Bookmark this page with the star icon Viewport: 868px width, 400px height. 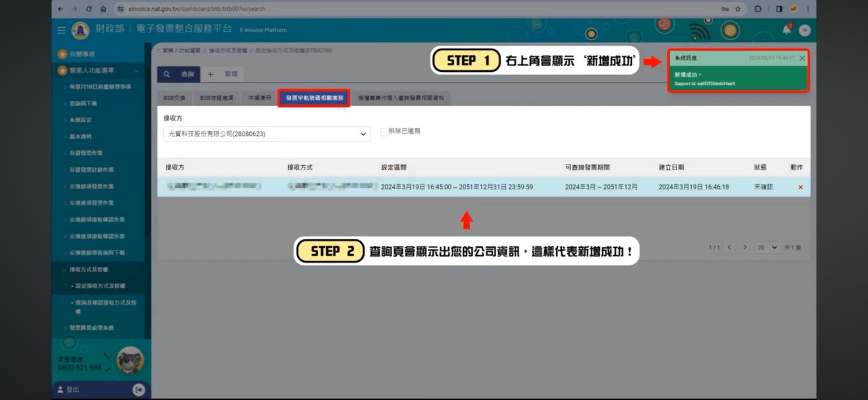click(x=738, y=9)
